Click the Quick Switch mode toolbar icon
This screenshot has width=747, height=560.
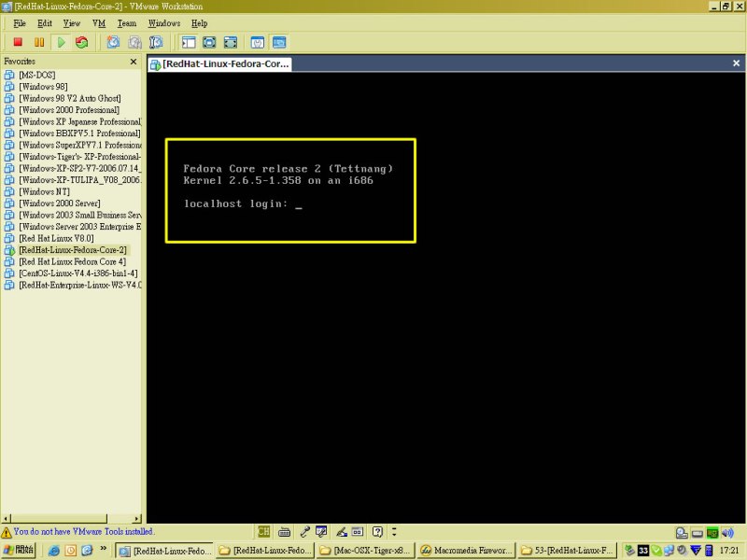209,42
